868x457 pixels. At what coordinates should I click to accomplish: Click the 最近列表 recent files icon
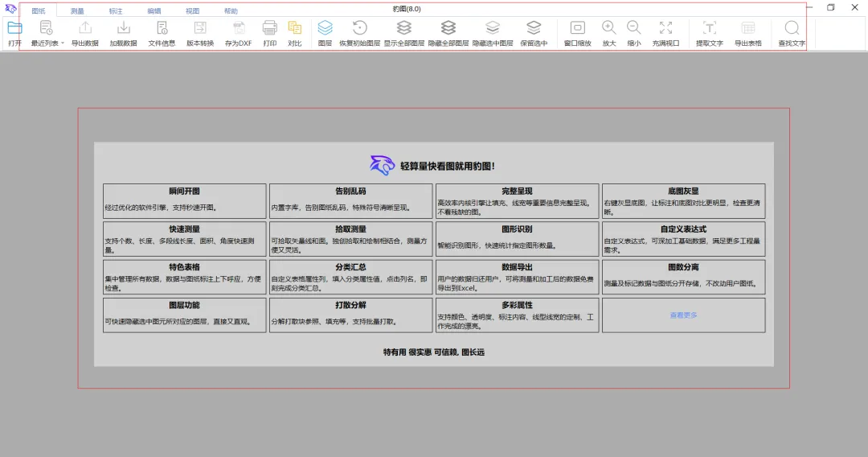click(45, 28)
